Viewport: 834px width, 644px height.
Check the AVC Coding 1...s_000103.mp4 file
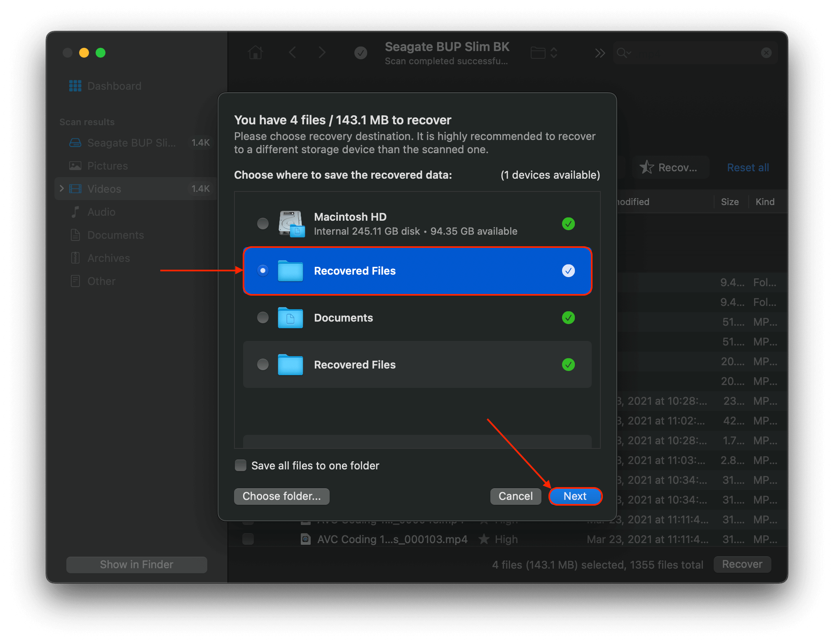pos(248,539)
